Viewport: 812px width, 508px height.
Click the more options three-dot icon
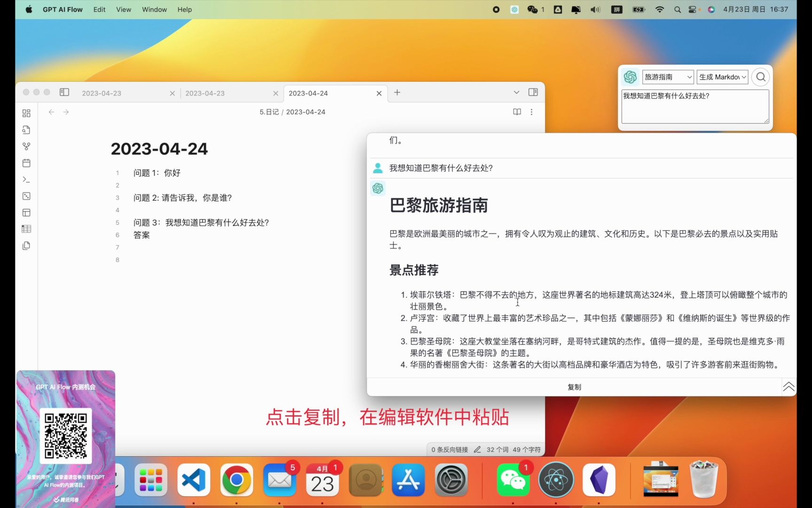tap(531, 112)
